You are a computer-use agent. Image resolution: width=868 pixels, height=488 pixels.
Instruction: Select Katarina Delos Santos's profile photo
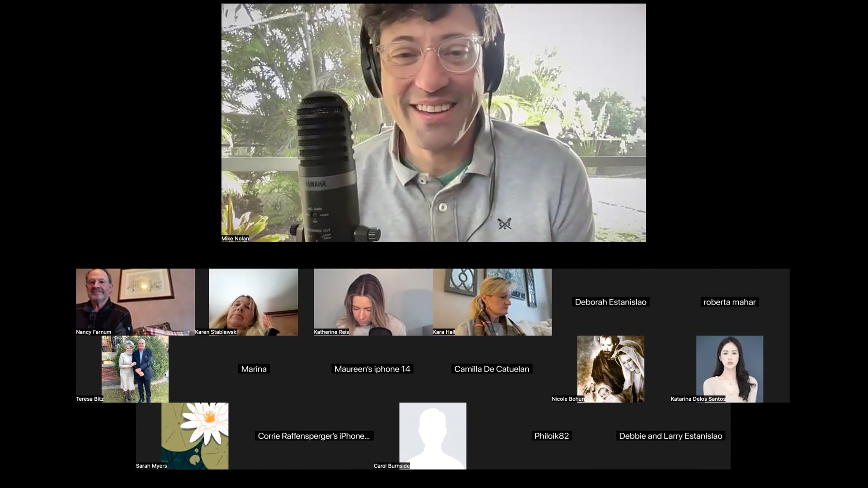(729, 369)
